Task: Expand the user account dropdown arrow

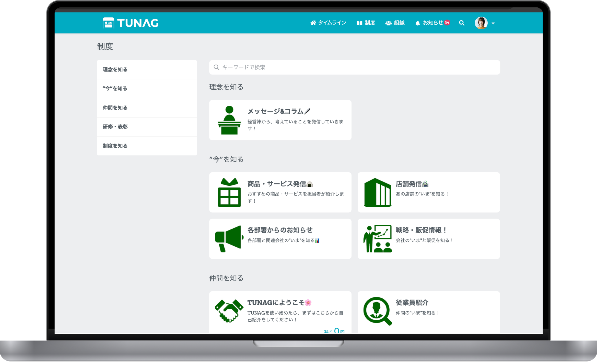Action: pyautogui.click(x=493, y=23)
